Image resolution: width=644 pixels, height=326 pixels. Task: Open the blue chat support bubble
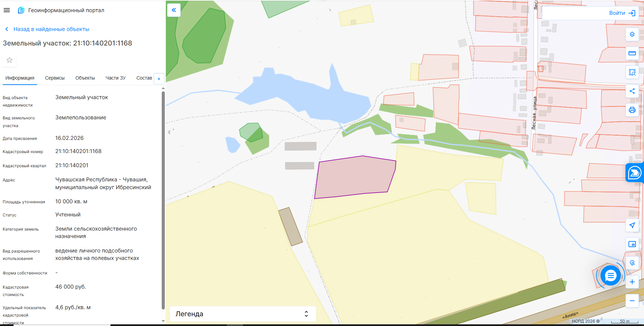coord(610,276)
